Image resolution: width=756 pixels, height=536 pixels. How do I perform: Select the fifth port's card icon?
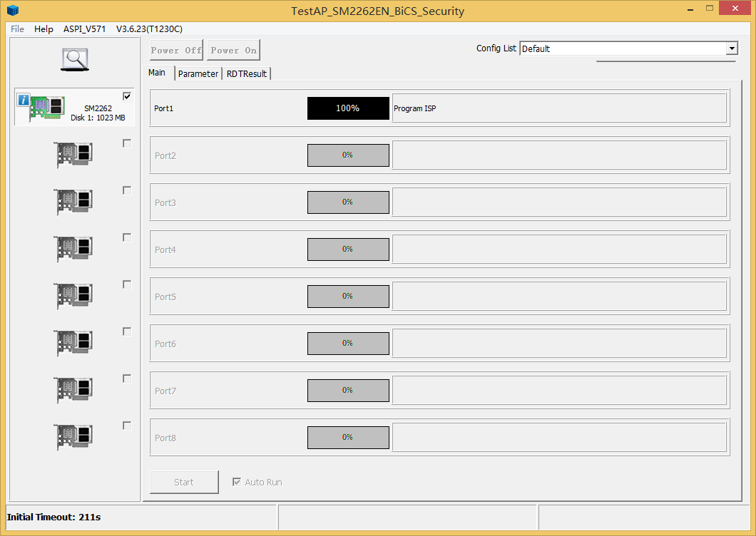tap(74, 296)
